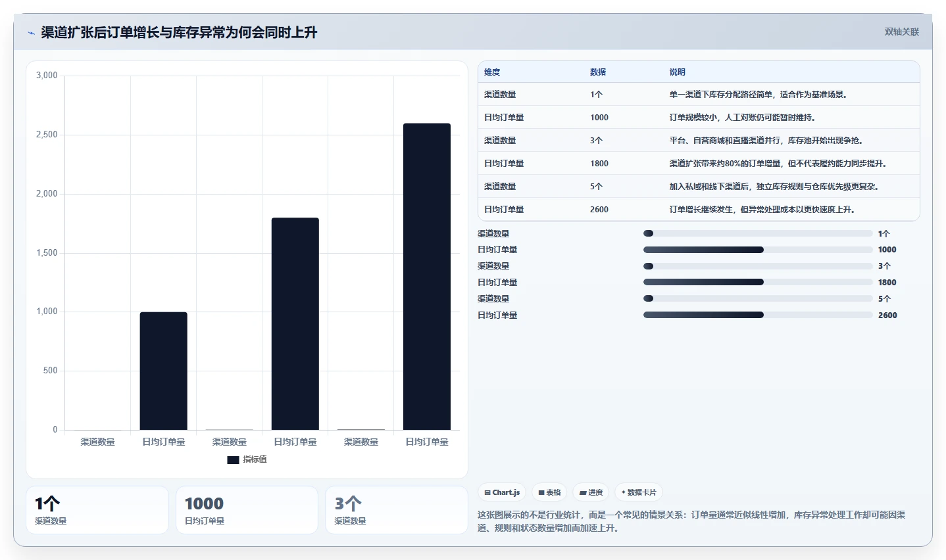Click the progress bar labeled 5个
The width and height of the screenshot is (946, 560).
pyautogui.click(x=758, y=298)
